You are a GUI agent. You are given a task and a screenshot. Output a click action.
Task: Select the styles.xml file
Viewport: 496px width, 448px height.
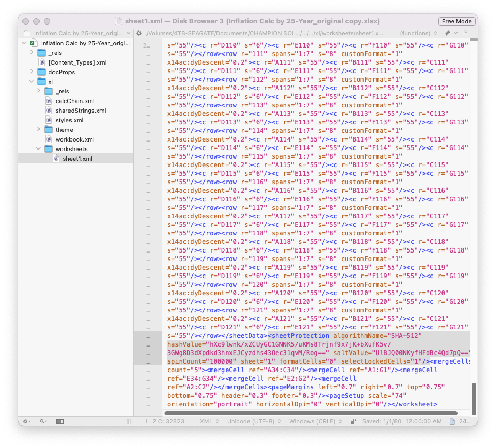click(x=69, y=120)
